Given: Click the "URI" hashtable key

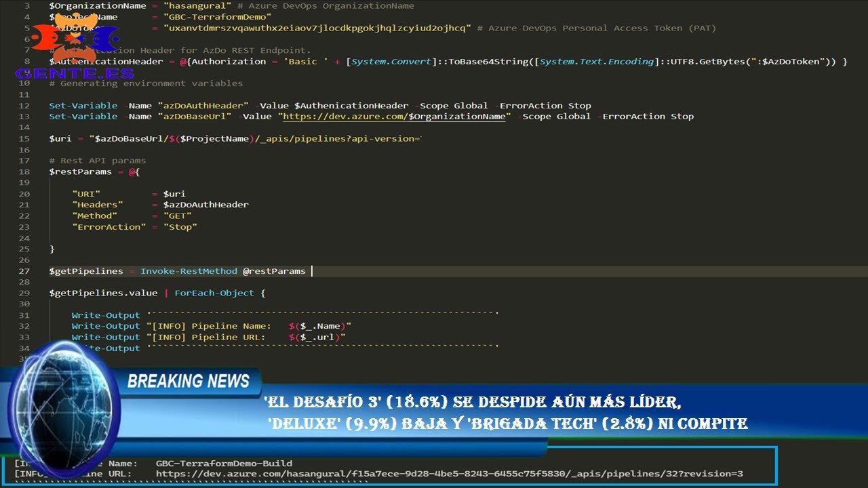Looking at the screenshot, I should click(86, 194).
